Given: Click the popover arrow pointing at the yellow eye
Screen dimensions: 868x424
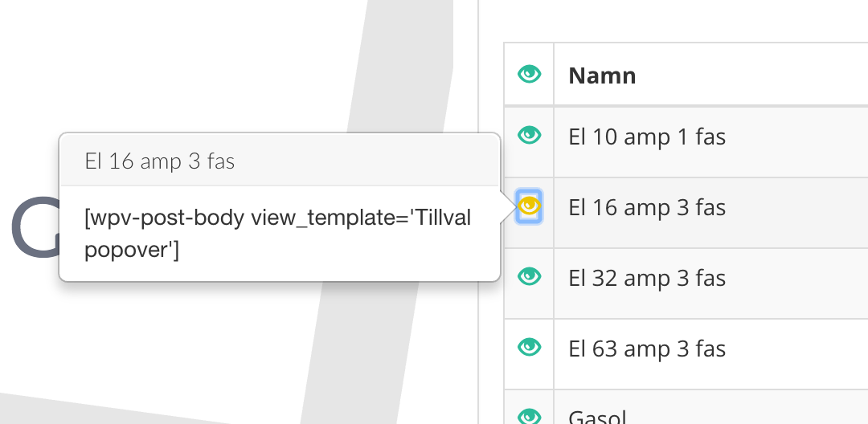Looking at the screenshot, I should pyautogui.click(x=508, y=206).
